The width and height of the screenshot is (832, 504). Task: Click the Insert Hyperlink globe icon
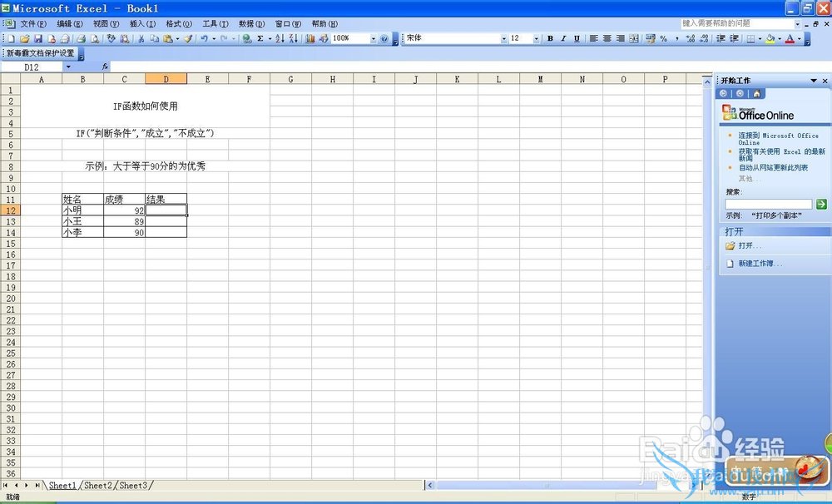[247, 39]
